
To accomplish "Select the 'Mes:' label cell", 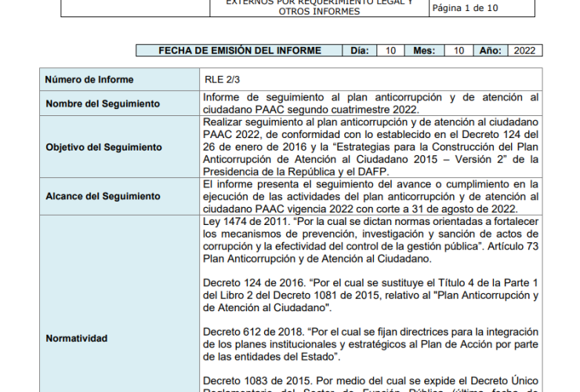I will 424,50.
